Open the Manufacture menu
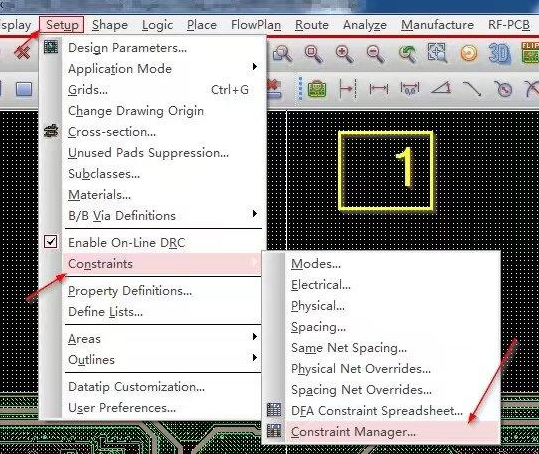This screenshot has height=454, width=539. [x=437, y=25]
